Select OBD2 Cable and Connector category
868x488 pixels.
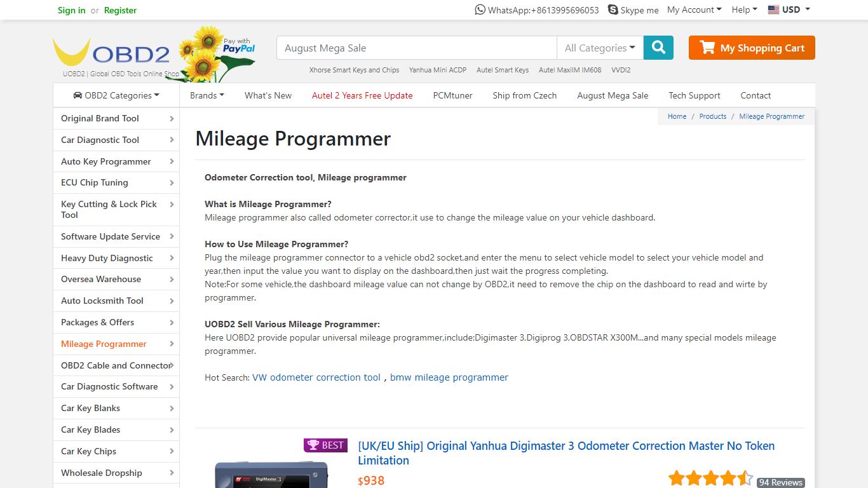(116, 365)
